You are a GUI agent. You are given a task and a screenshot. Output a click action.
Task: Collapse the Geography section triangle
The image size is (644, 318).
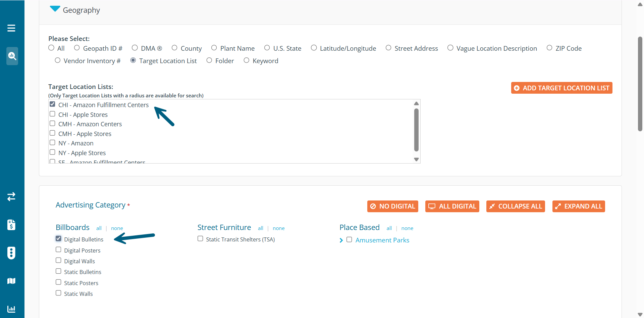pos(55,9)
